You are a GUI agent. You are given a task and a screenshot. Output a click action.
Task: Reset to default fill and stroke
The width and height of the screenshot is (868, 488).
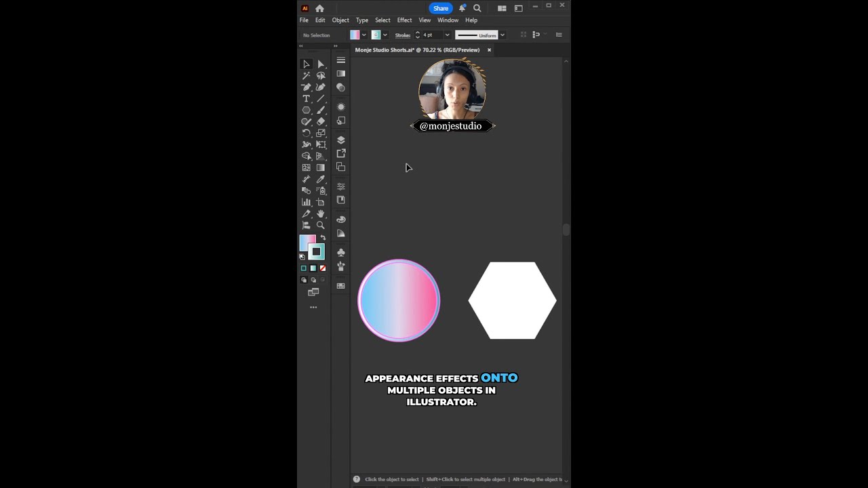[302, 257]
